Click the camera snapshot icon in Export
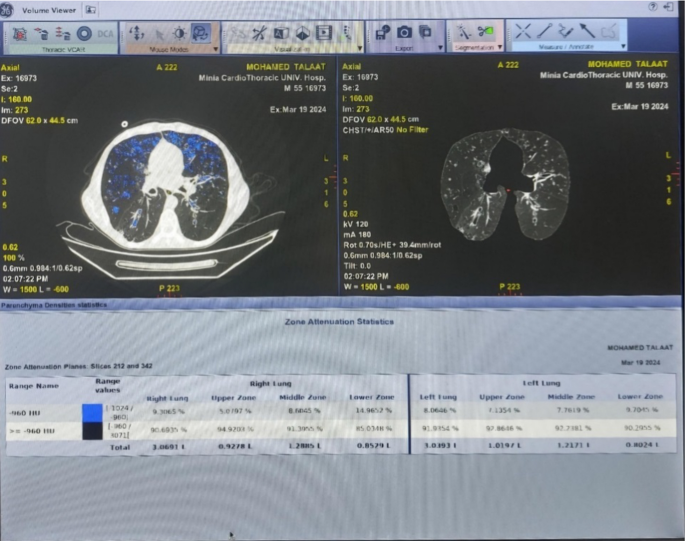Viewport: 685px width, 541px height. pos(405,32)
